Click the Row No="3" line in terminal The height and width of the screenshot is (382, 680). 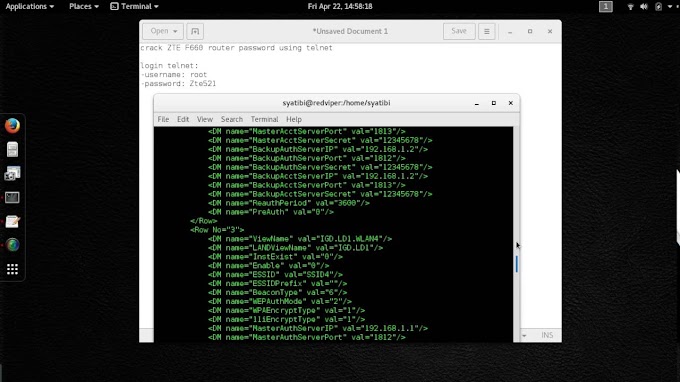217,230
